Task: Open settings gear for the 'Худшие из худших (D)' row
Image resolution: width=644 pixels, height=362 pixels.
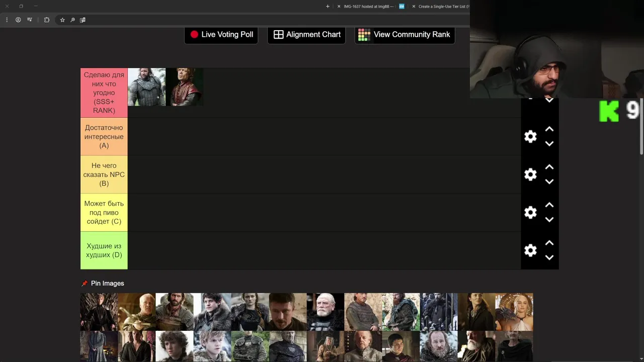Action: [530, 250]
